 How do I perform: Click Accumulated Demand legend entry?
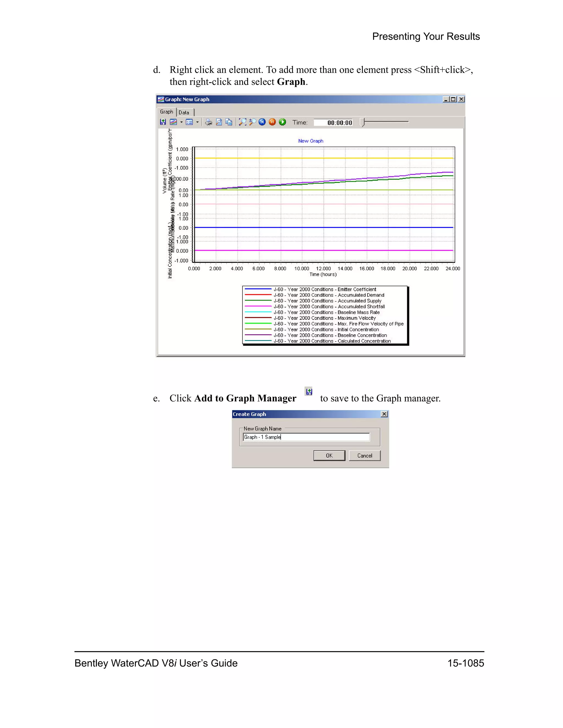(x=314, y=295)
